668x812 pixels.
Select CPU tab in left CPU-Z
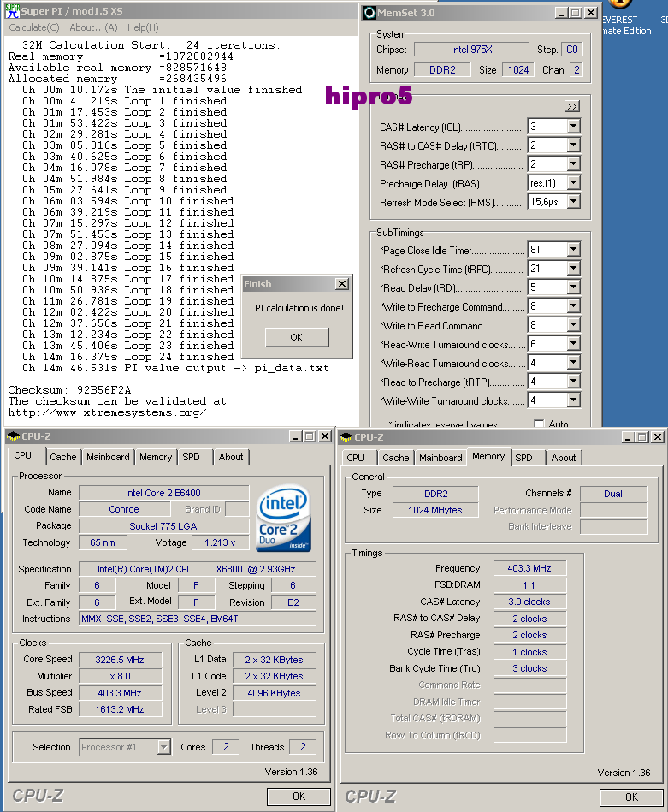(x=23, y=456)
